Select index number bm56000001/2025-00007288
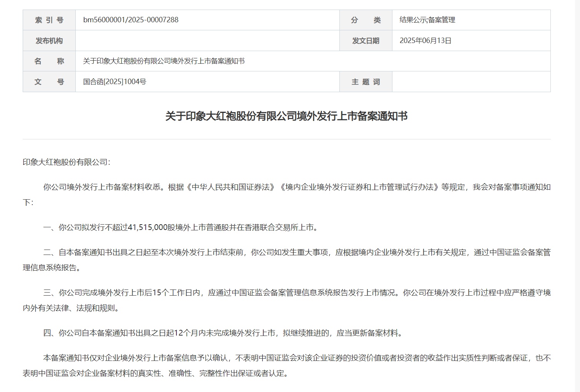580x392 pixels. pos(131,20)
